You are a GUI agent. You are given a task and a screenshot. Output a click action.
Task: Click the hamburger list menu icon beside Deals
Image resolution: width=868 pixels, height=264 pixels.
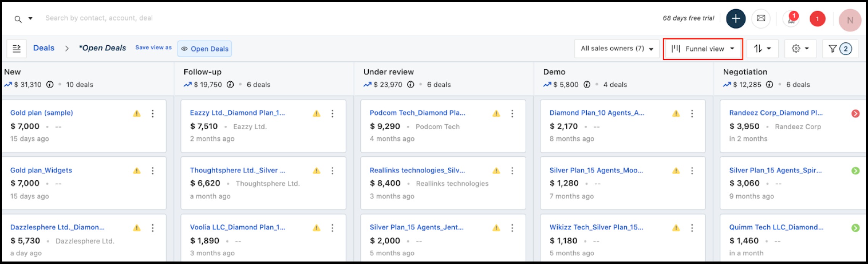tap(16, 48)
